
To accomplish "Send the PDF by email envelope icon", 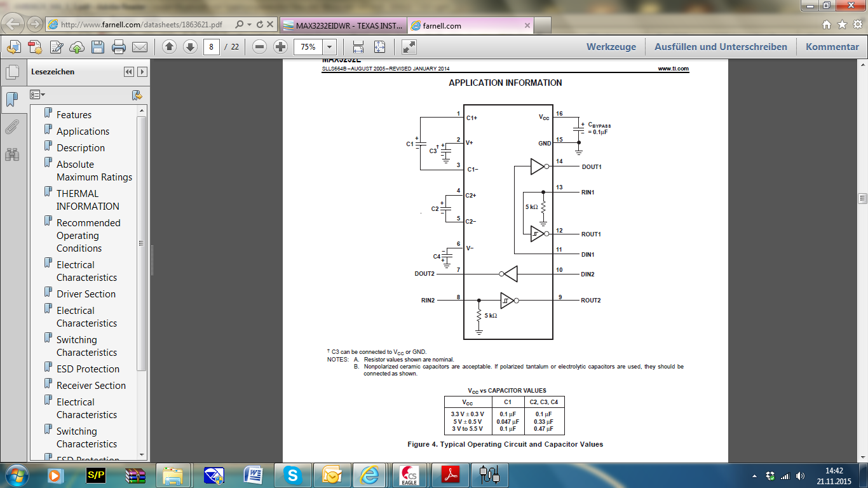I will pos(140,47).
